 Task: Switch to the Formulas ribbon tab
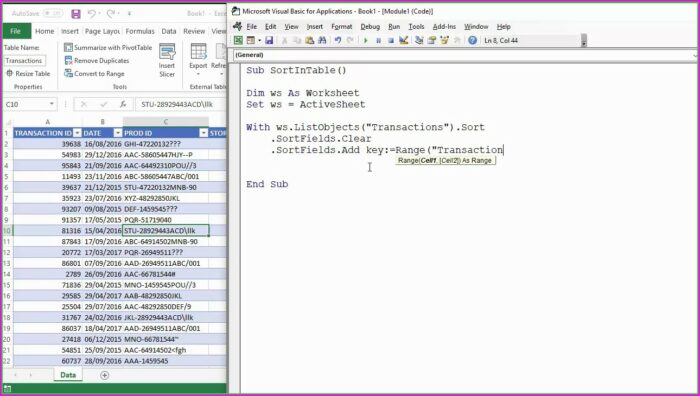[140, 31]
